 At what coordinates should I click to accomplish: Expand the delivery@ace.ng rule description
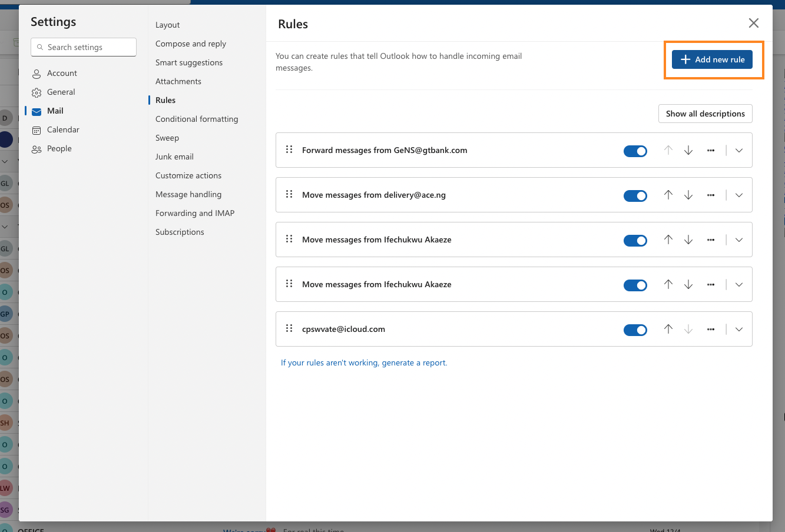tap(739, 195)
